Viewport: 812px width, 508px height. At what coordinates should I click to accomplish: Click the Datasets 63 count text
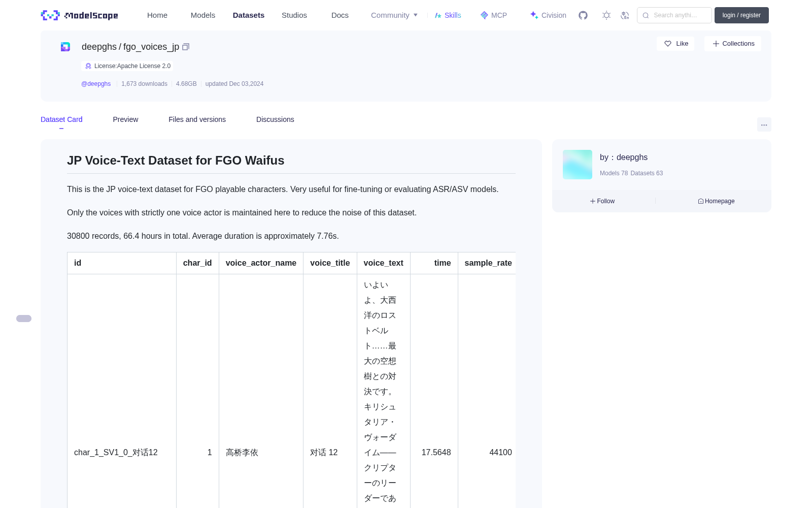coord(647,173)
